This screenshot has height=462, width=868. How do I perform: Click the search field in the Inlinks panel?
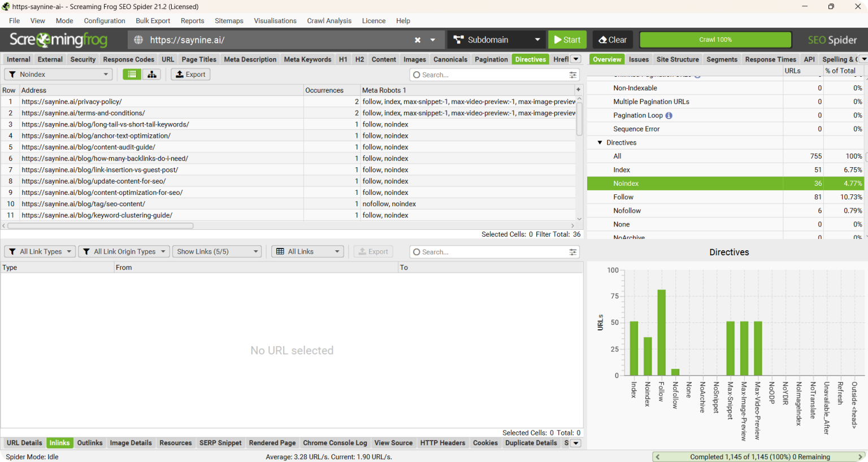pos(489,252)
